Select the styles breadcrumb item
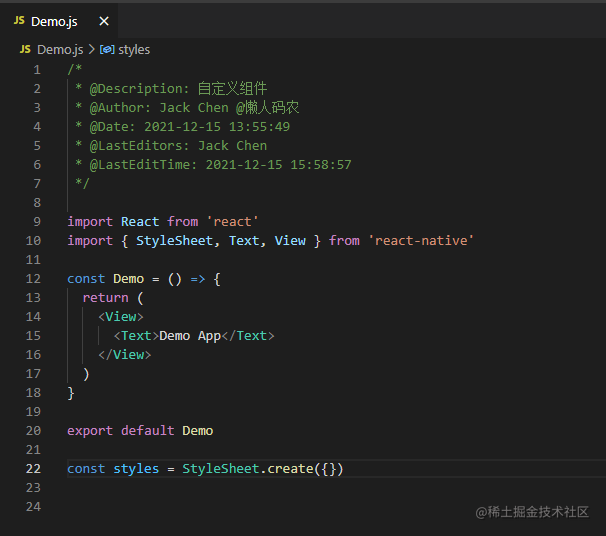The height and width of the screenshot is (536, 606). pos(134,49)
